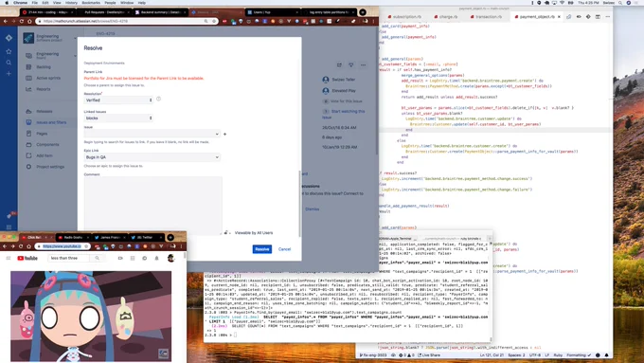The height and width of the screenshot is (363, 644).
Task: Switch to the Backend summary browser tab
Action: pyautogui.click(x=161, y=12)
